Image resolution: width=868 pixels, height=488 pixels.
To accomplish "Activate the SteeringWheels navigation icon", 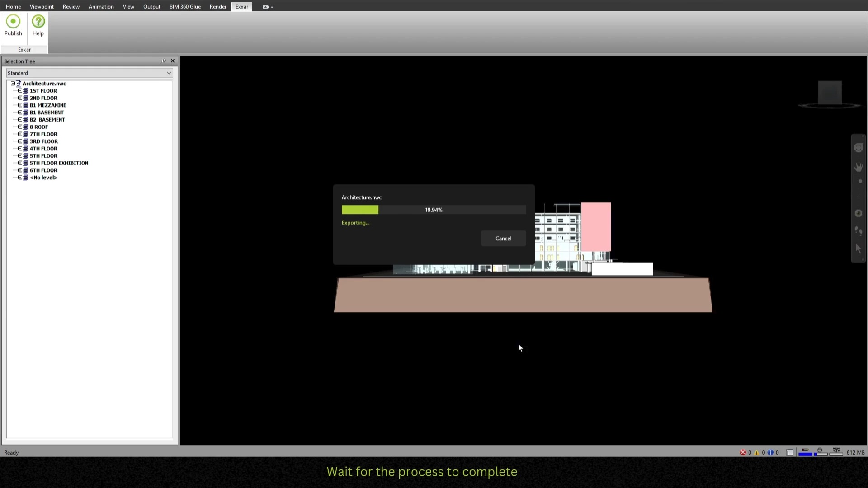I will [x=859, y=148].
